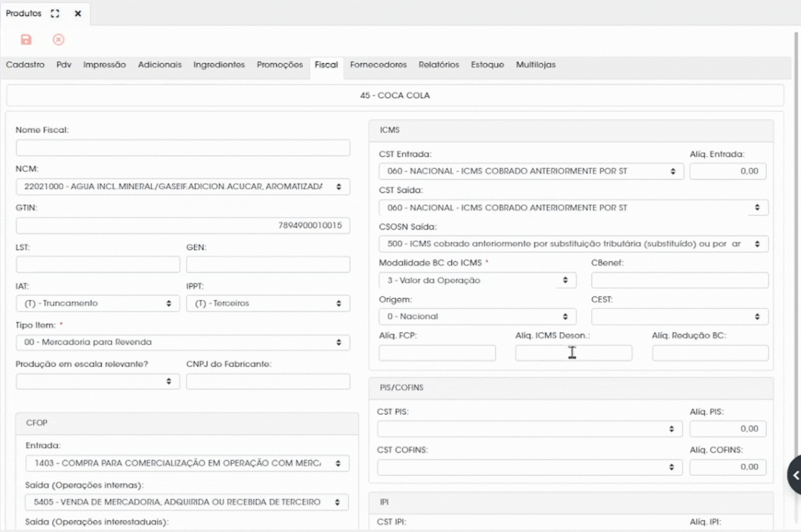Open the Adicionais tab
Viewport: 801px width, 532px height.
[160, 65]
